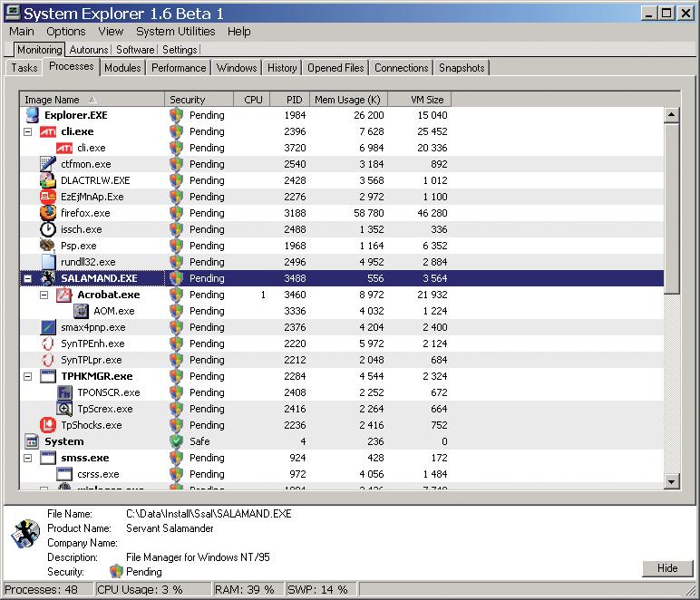The height and width of the screenshot is (600, 700).
Task: Switch to the Software tab
Action: (135, 50)
